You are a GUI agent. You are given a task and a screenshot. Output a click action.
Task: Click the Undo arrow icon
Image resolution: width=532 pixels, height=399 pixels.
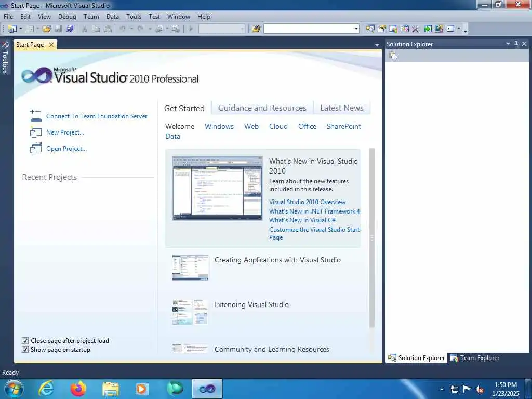tap(123, 29)
